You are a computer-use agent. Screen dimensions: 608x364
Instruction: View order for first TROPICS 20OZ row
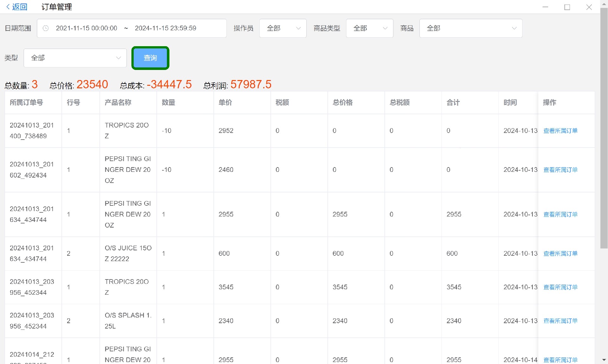point(560,131)
